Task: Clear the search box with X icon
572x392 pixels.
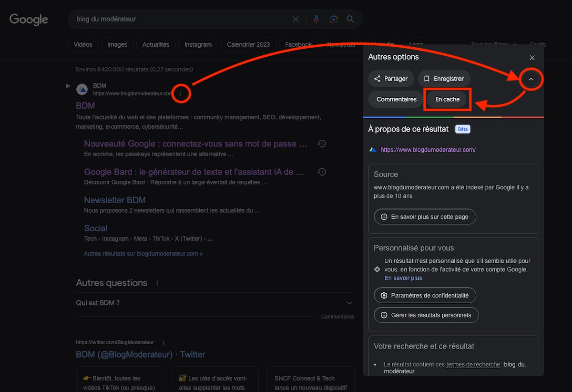Action: 296,20
